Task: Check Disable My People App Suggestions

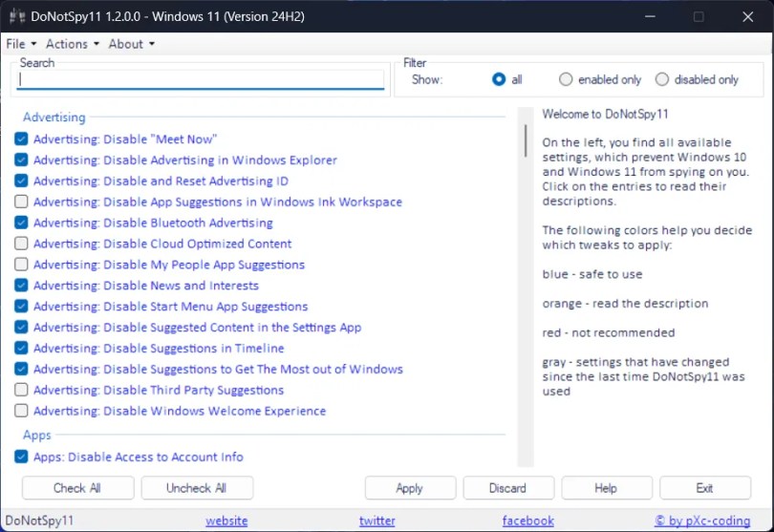Action: [x=21, y=265]
